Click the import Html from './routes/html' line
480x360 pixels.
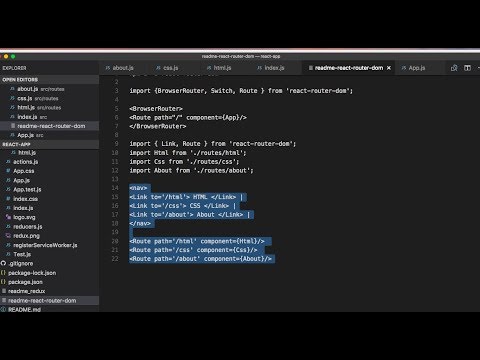[188, 153]
